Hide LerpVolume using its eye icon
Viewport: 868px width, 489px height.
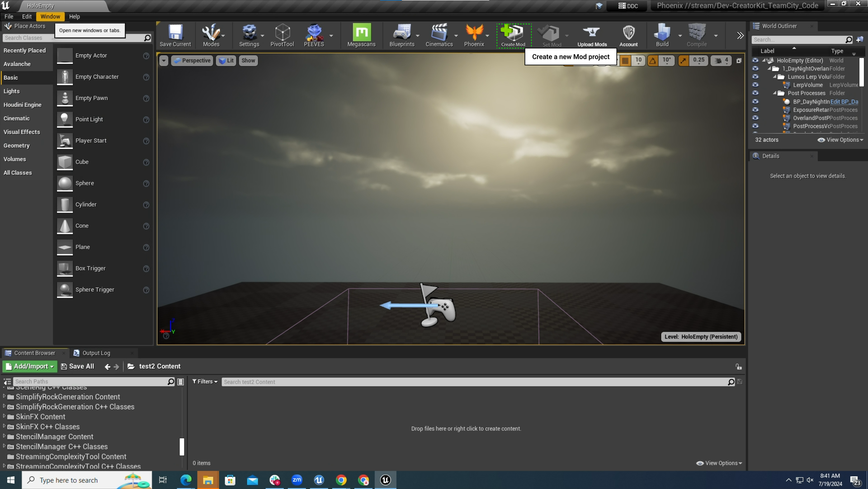pyautogui.click(x=755, y=85)
